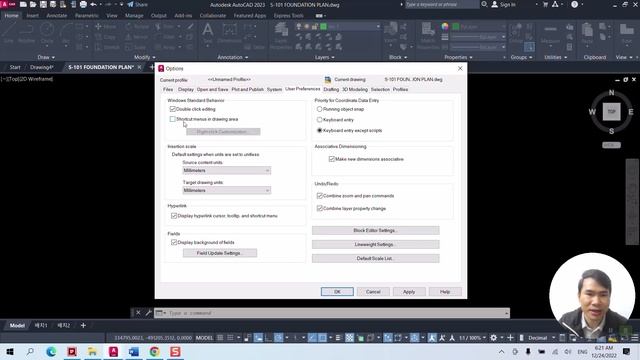Expand the Layers panel dropdown

pos(324,58)
